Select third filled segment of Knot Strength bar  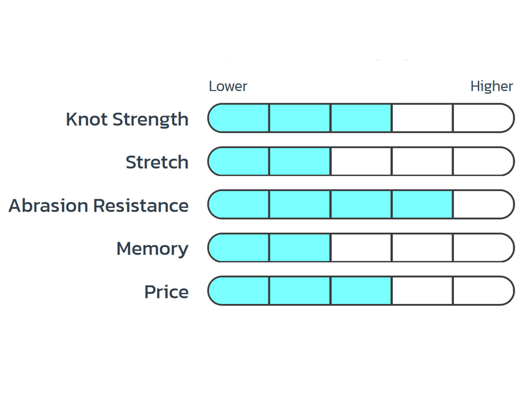(x=361, y=118)
